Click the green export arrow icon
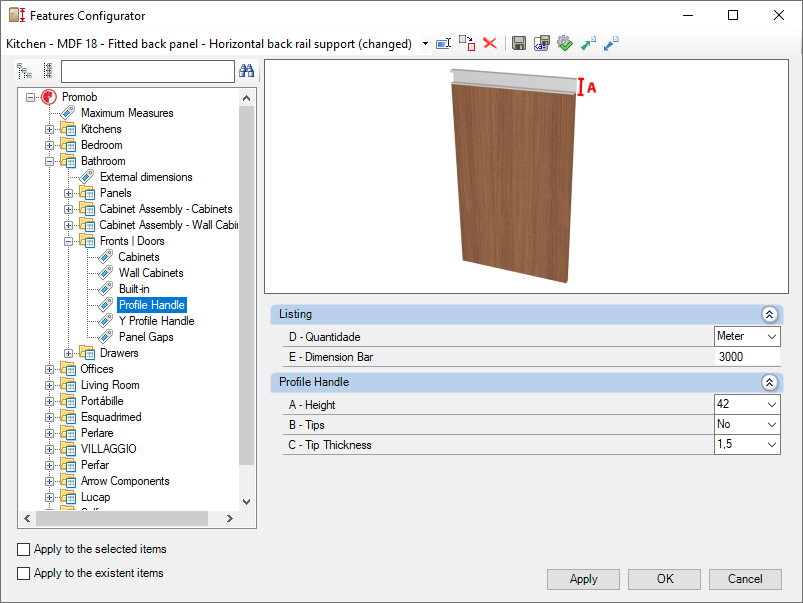This screenshot has width=803, height=603. (588, 44)
